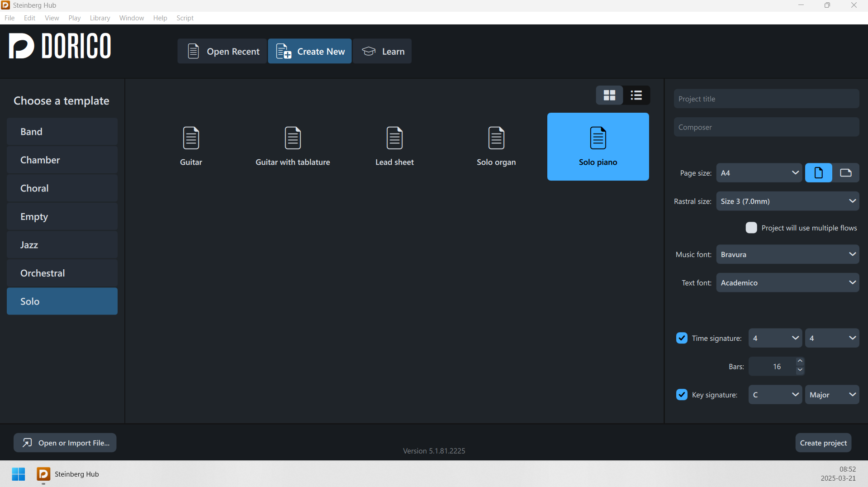Open time signature numerator dropdown
This screenshot has height=487, width=868.
pyautogui.click(x=775, y=338)
